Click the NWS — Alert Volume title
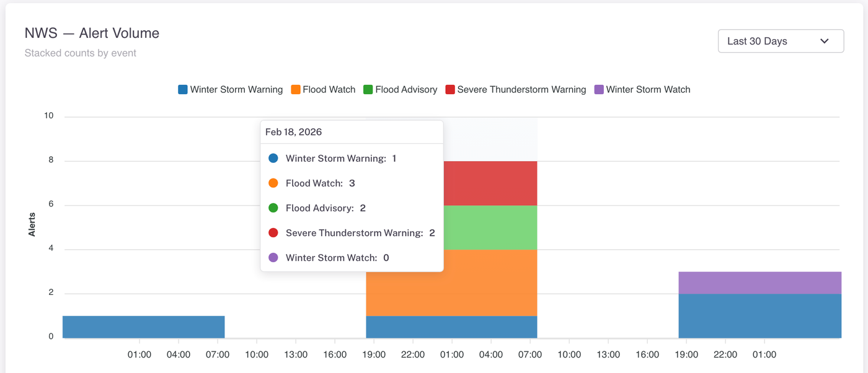Viewport: 868px width, 373px height. click(92, 33)
